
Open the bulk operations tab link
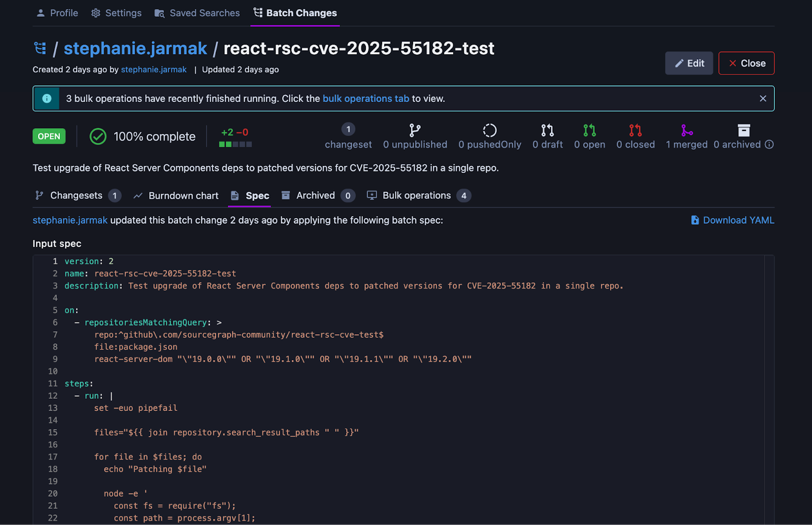(x=366, y=98)
